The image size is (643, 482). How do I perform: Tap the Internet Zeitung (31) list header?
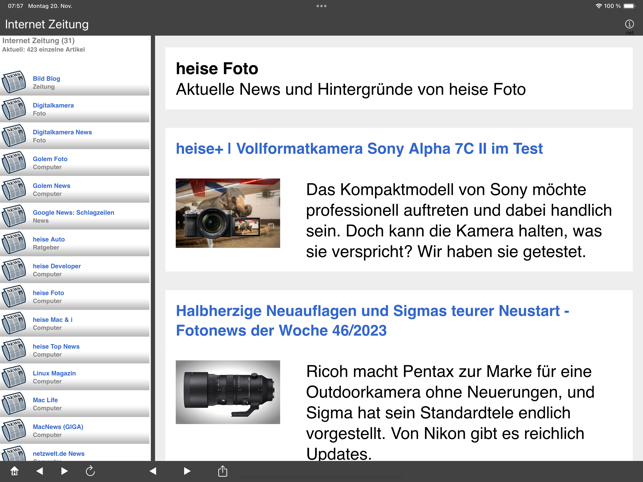click(x=38, y=41)
